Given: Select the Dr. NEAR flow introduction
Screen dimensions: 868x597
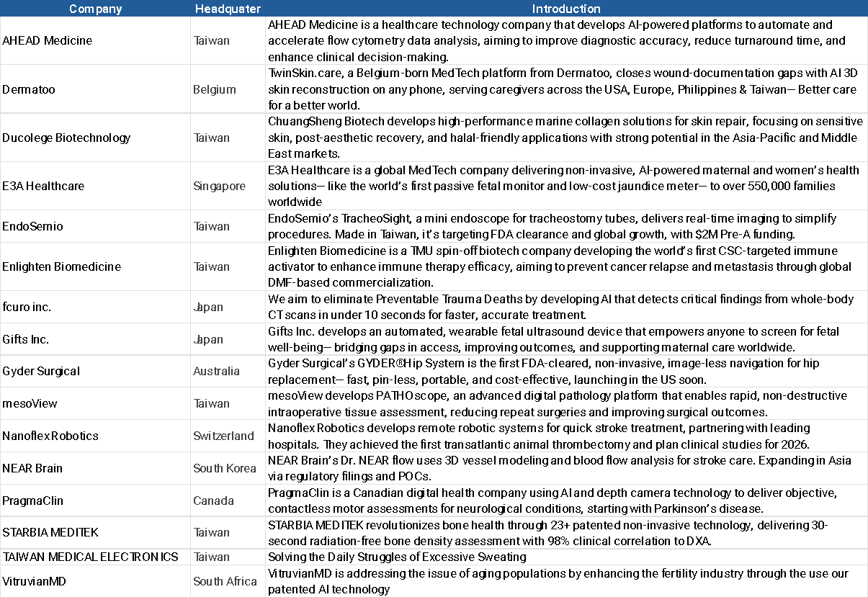Looking at the screenshot, I should pos(566,468).
